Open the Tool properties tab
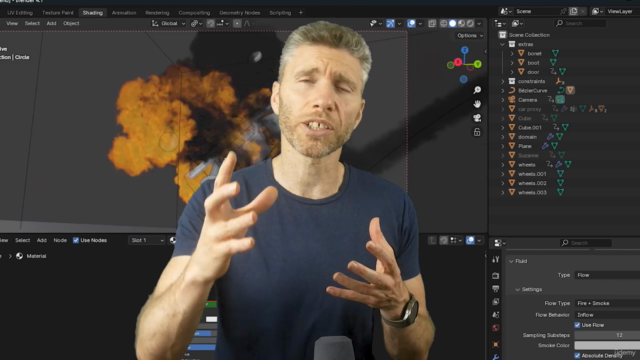 (x=496, y=259)
